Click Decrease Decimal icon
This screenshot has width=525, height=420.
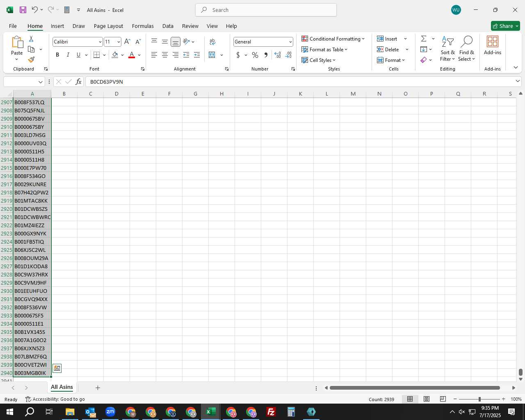coord(288,55)
